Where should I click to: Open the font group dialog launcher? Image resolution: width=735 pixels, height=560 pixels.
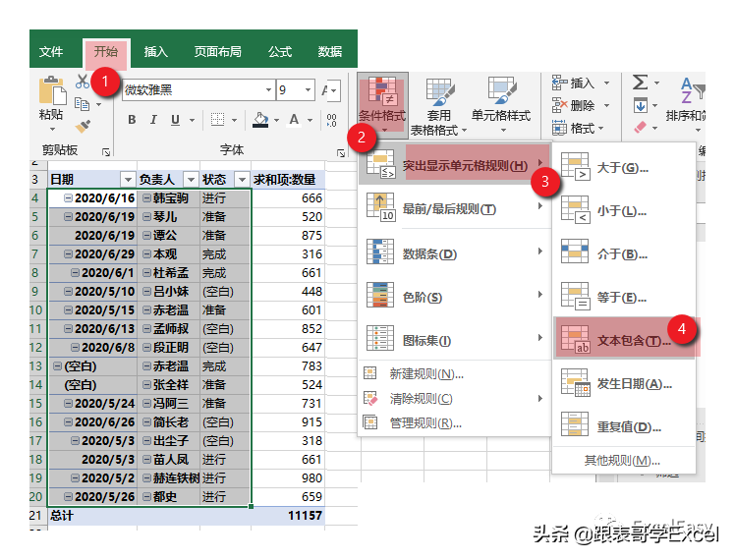tap(341, 153)
